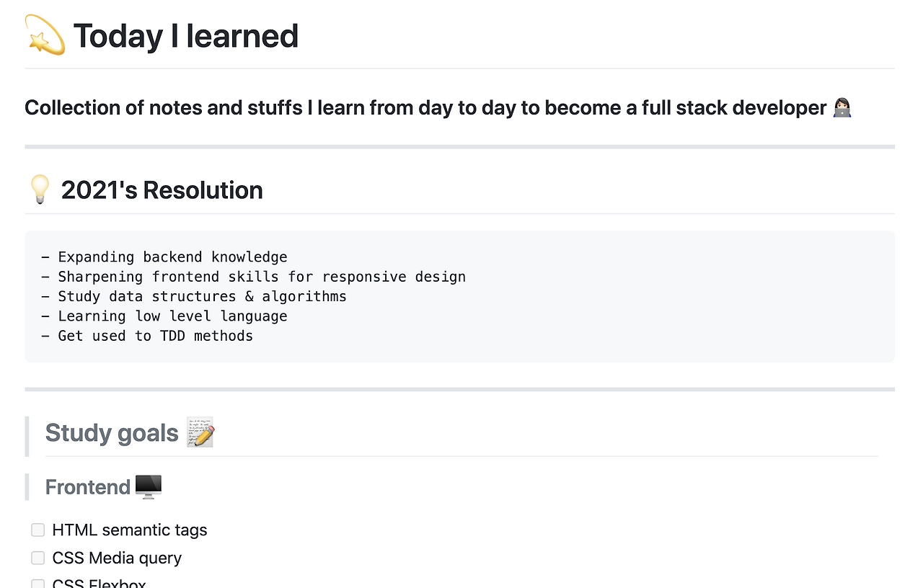Click the desktop computer emoji beside Frontend

pyautogui.click(x=148, y=486)
